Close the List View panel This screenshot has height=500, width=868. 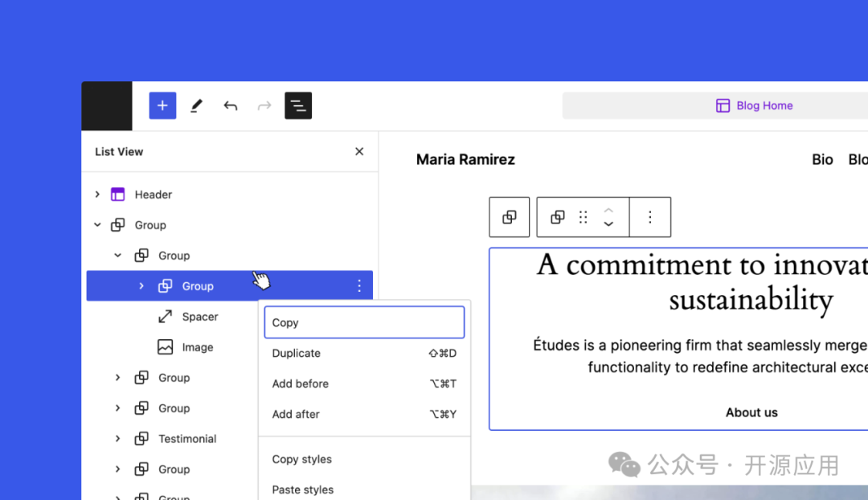[359, 151]
